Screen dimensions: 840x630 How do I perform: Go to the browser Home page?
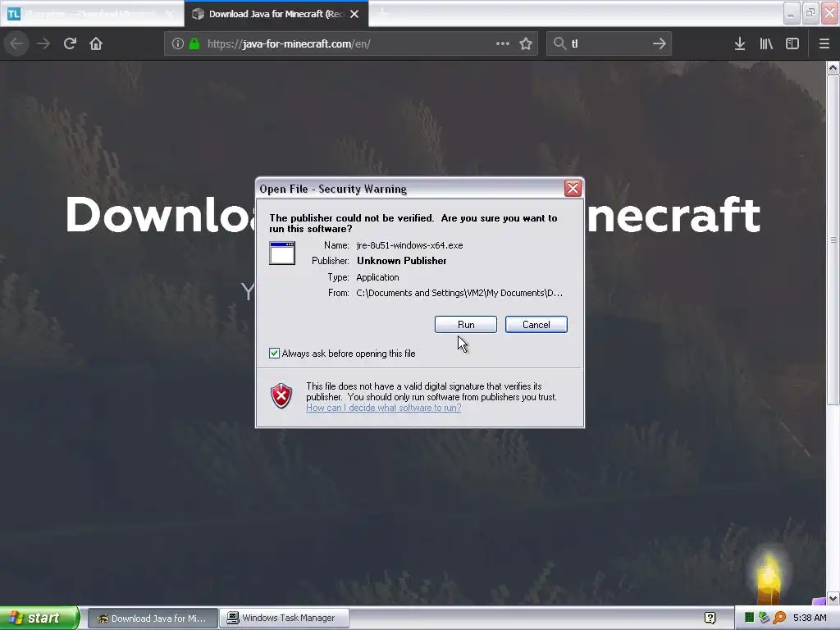[96, 43]
